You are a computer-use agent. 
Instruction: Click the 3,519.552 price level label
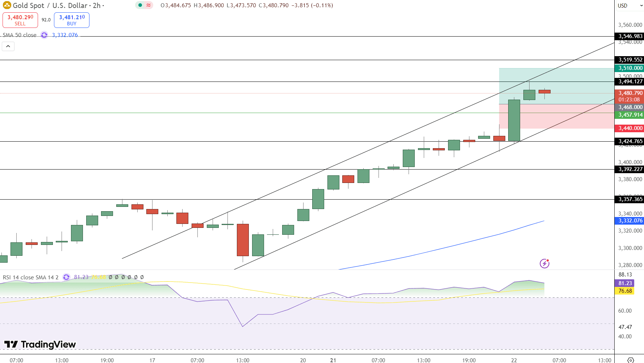tap(630, 60)
